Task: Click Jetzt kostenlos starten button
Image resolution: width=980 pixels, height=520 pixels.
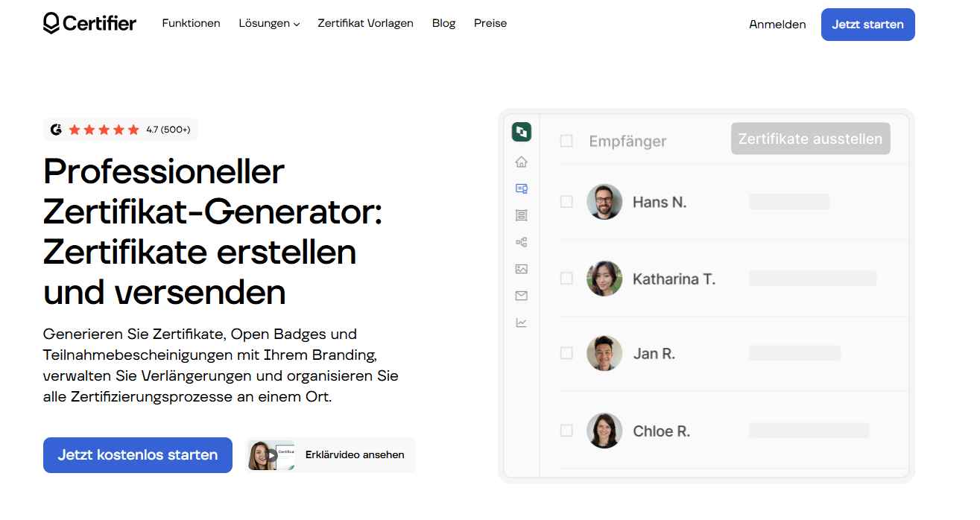Action: click(138, 455)
